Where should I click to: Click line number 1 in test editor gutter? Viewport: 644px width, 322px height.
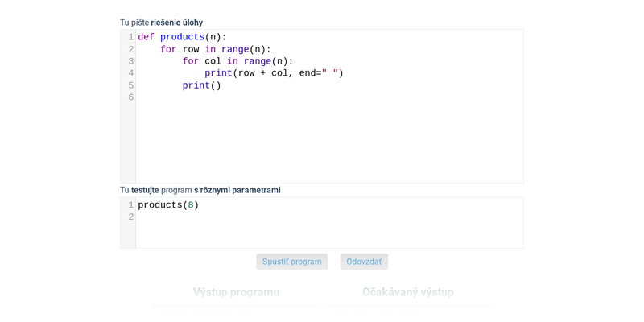pos(131,205)
